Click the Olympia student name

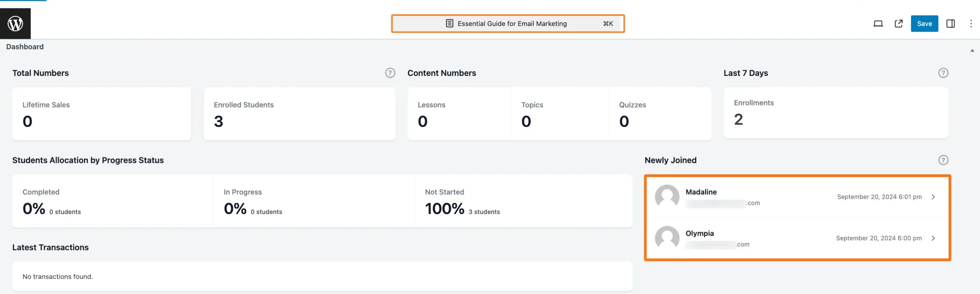pos(699,233)
